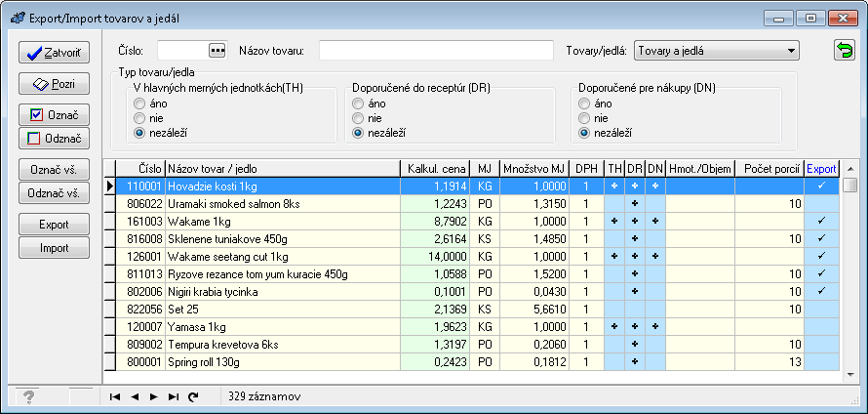Go to last record navigation arrow
The height and width of the screenshot is (414, 868).
click(174, 396)
